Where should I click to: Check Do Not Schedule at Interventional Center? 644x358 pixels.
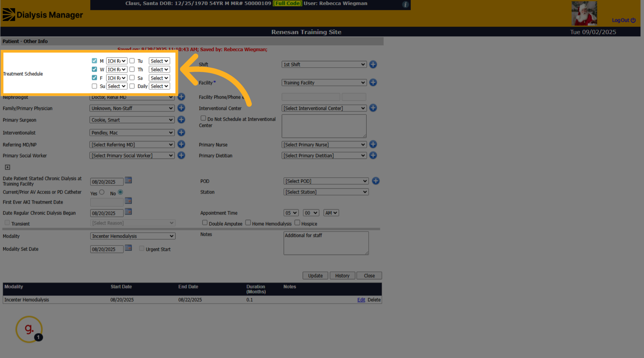[203, 118]
